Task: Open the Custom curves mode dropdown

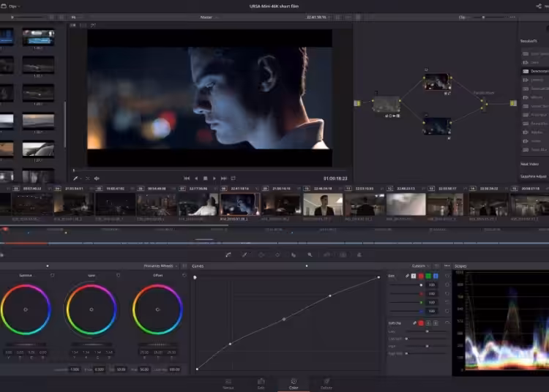Action: (420, 266)
